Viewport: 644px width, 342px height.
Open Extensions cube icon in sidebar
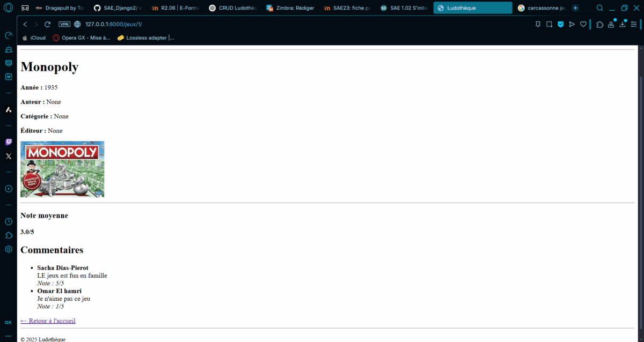tap(9, 235)
